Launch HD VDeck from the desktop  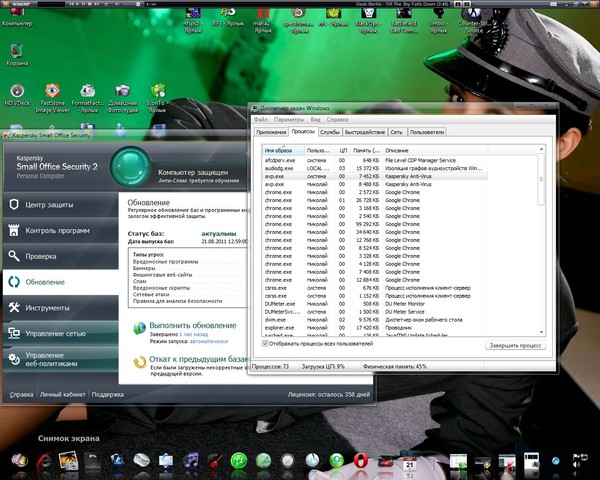17,95
